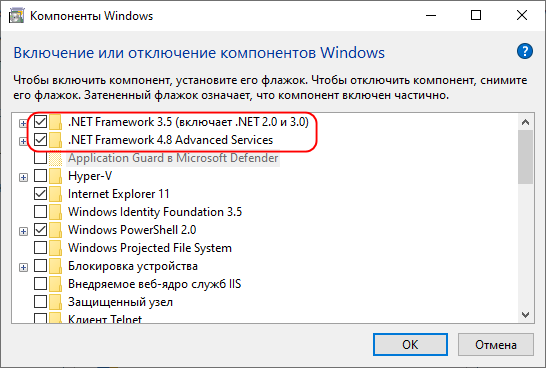Select the Внедряемое веб-ядро служб IIS item
The height and width of the screenshot is (368, 546).
click(154, 284)
